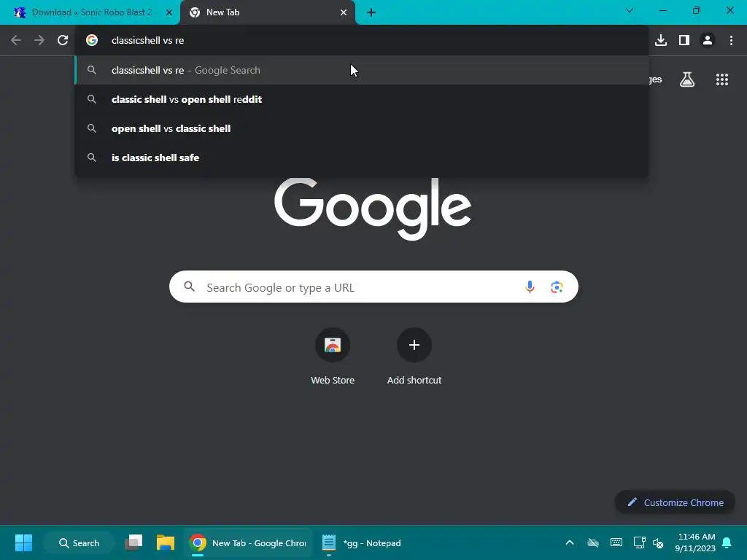
Task: Open the Windows Start menu
Action: [23, 542]
